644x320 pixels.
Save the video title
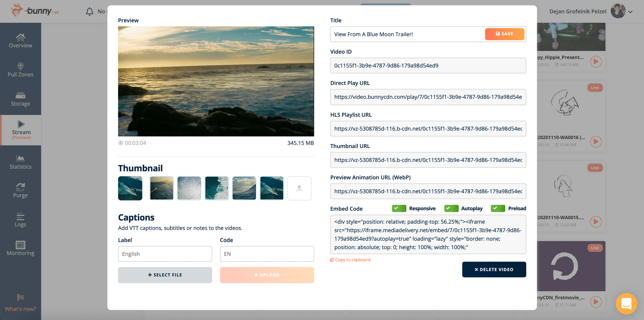pos(505,34)
